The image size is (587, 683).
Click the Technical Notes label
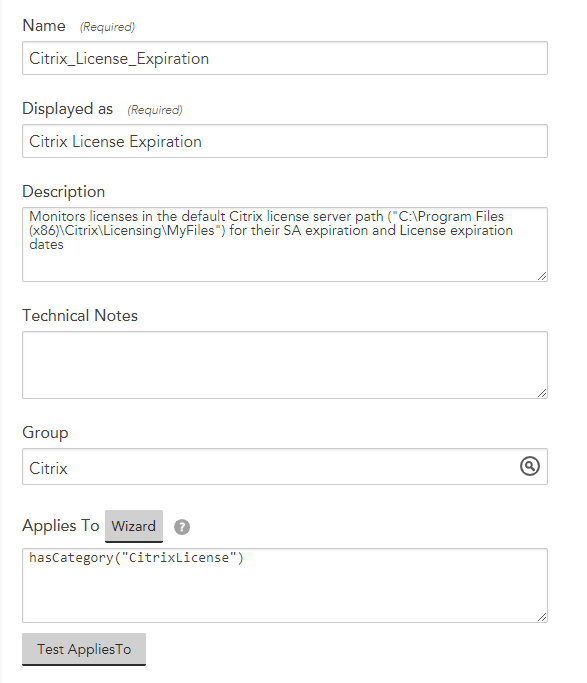(80, 315)
